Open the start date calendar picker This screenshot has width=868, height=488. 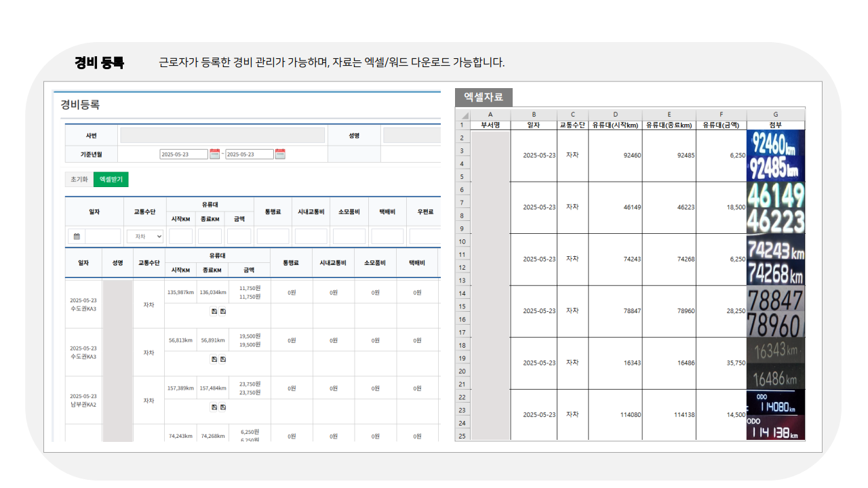point(215,155)
